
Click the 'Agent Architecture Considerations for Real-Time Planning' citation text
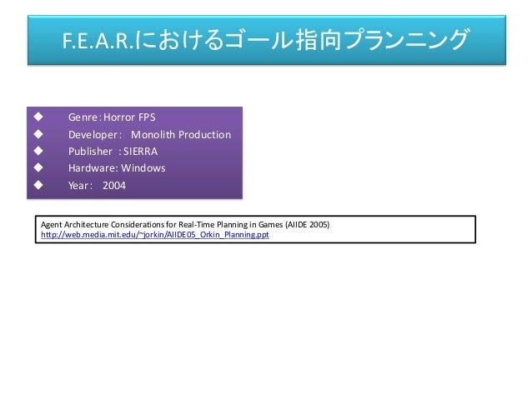(185, 224)
